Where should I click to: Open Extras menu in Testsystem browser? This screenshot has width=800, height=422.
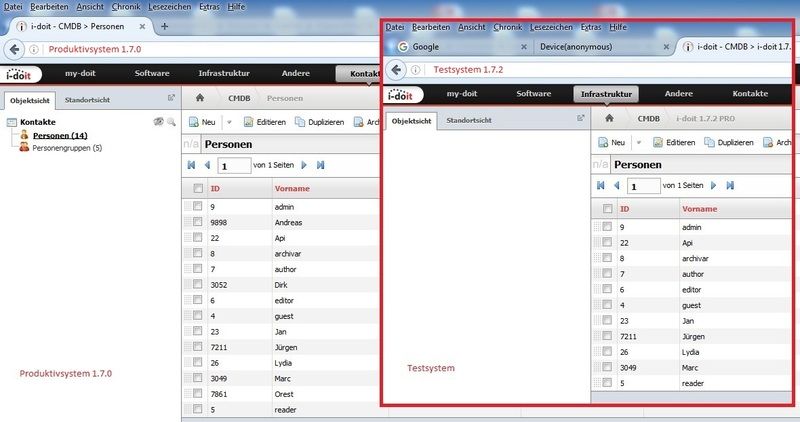pos(591,27)
